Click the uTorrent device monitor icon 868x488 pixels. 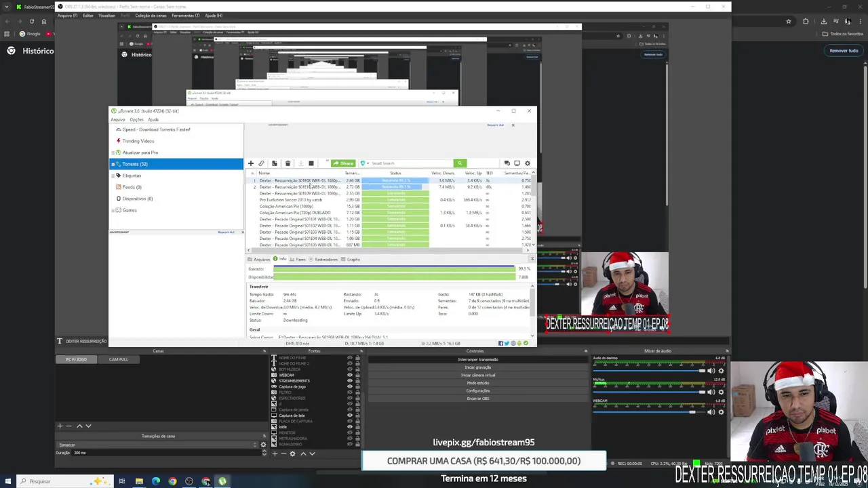click(x=517, y=163)
